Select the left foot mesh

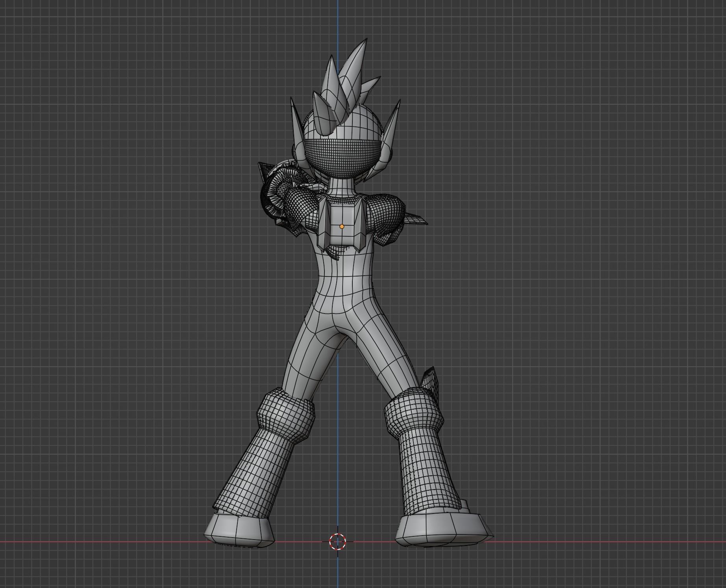coord(239,530)
